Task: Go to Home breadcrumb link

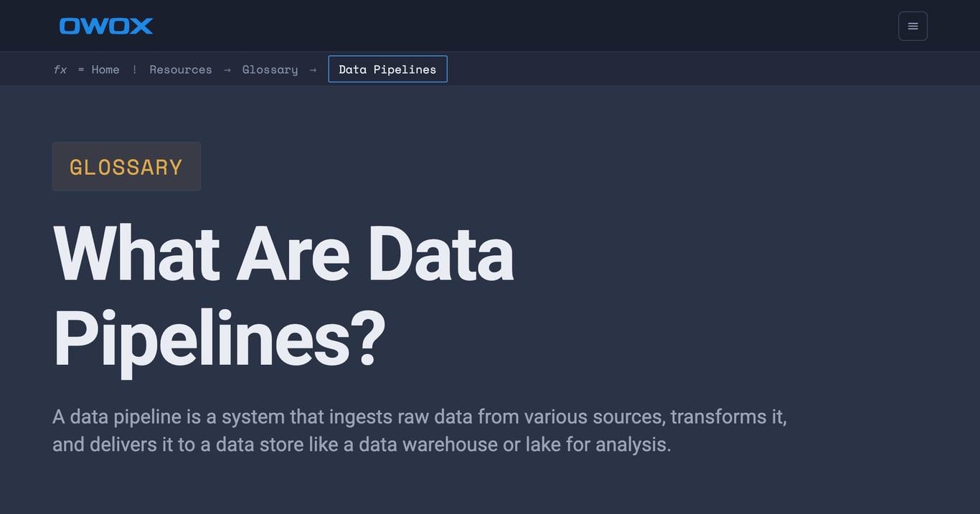Action: (x=105, y=70)
